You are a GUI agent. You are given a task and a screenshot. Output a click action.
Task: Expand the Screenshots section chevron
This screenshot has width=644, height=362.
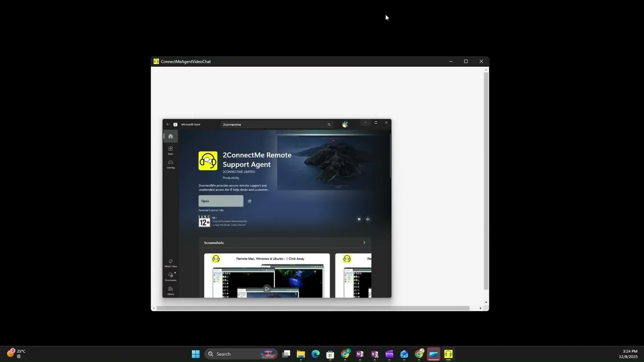pyautogui.click(x=364, y=243)
